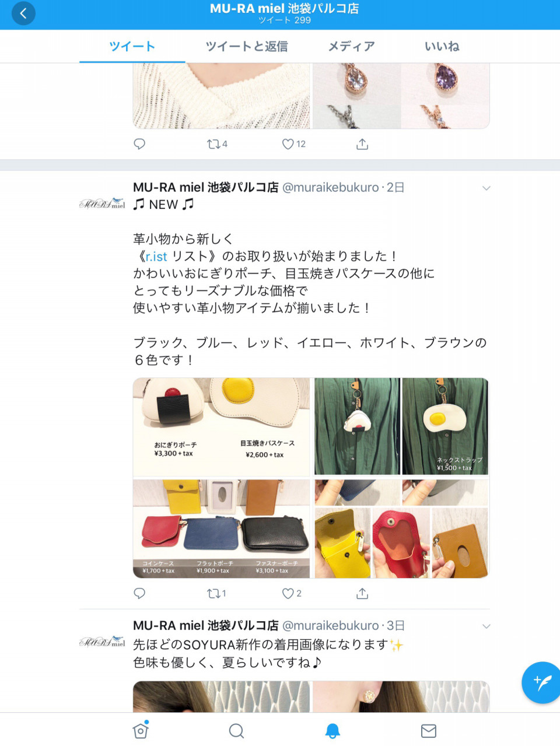Reply to the r.ist NEW tweet
Viewport: 560px width, 746px height.
[x=139, y=593]
